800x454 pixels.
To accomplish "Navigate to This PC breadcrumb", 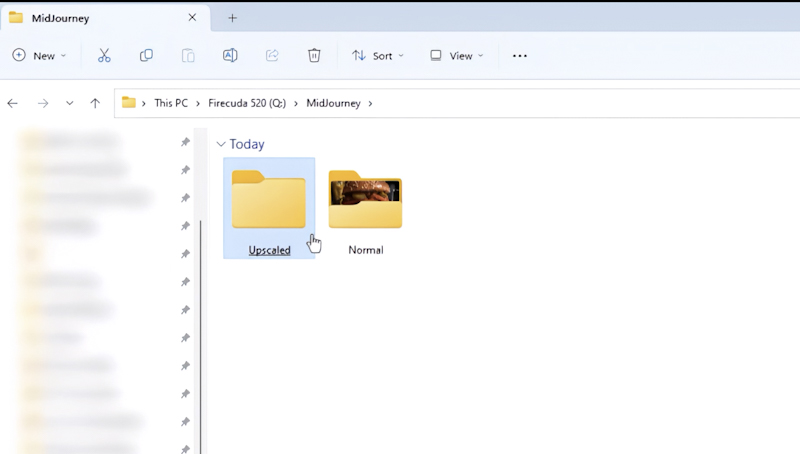I will (171, 103).
